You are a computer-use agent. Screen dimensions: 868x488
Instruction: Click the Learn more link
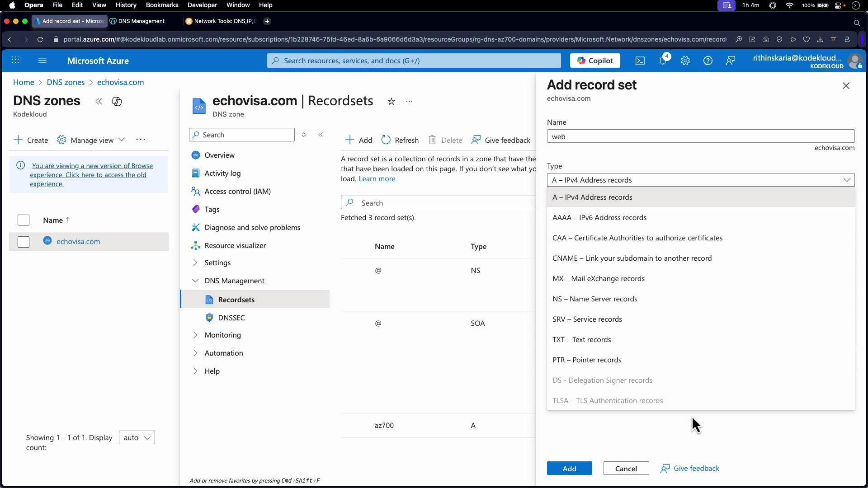(x=377, y=179)
